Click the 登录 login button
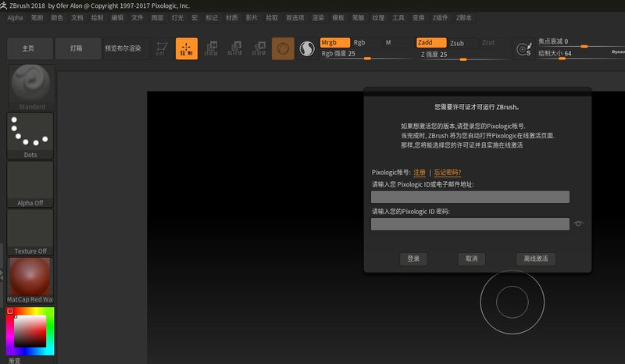625x364 pixels. point(413,259)
